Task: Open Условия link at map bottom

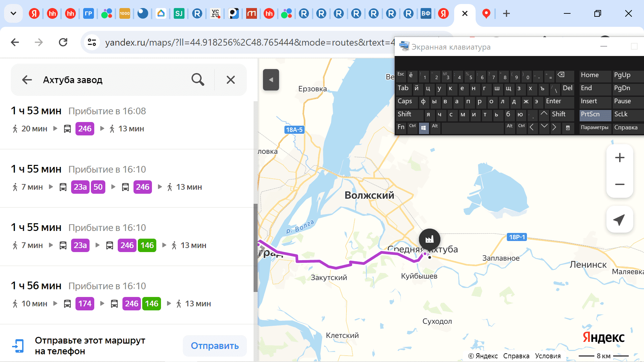Action: point(548,356)
